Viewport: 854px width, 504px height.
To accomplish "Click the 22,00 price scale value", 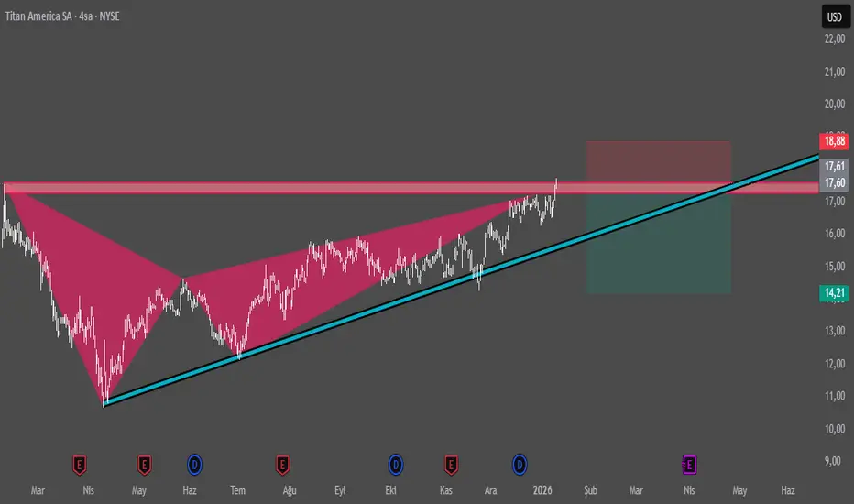I will (835, 38).
